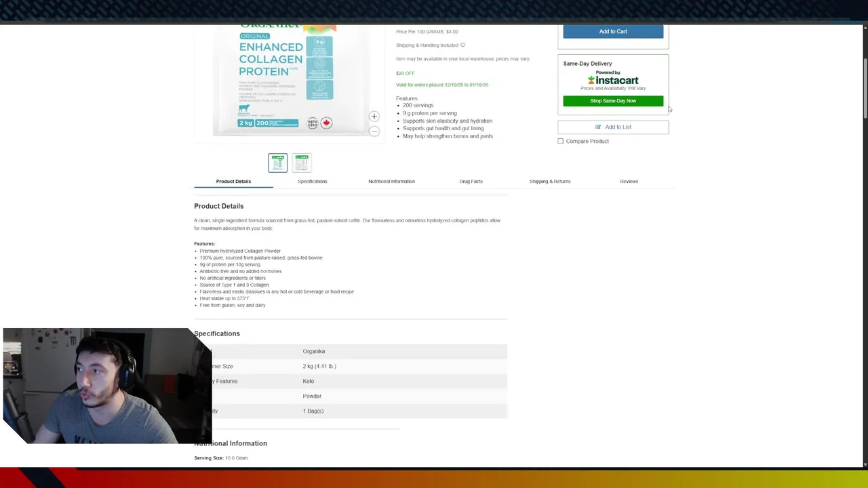The height and width of the screenshot is (488, 868).
Task: Click the 'Product Details' section heading
Action: (x=218, y=206)
